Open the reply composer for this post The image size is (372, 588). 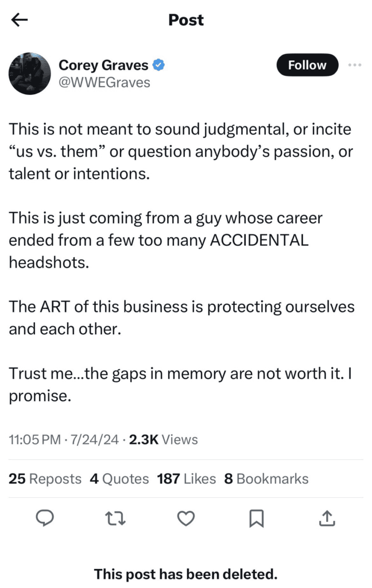point(45,519)
